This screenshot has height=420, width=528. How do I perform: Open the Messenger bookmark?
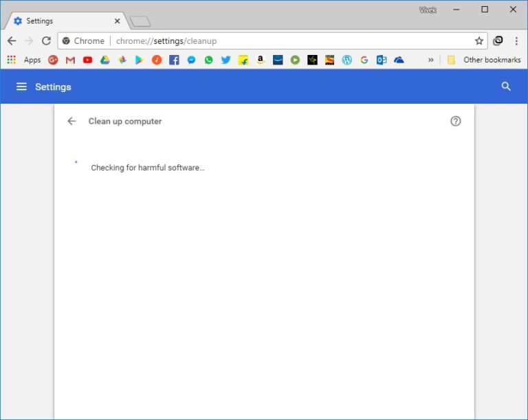pos(191,60)
